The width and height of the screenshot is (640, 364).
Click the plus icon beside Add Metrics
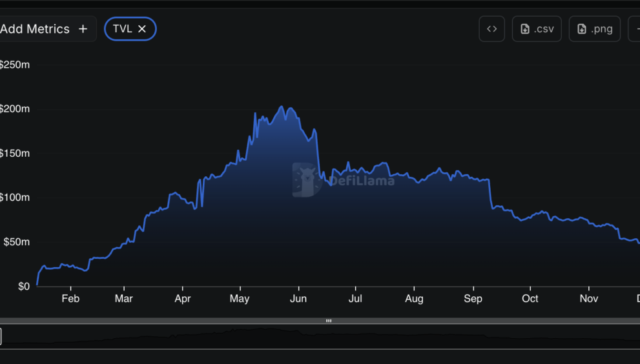(83, 29)
